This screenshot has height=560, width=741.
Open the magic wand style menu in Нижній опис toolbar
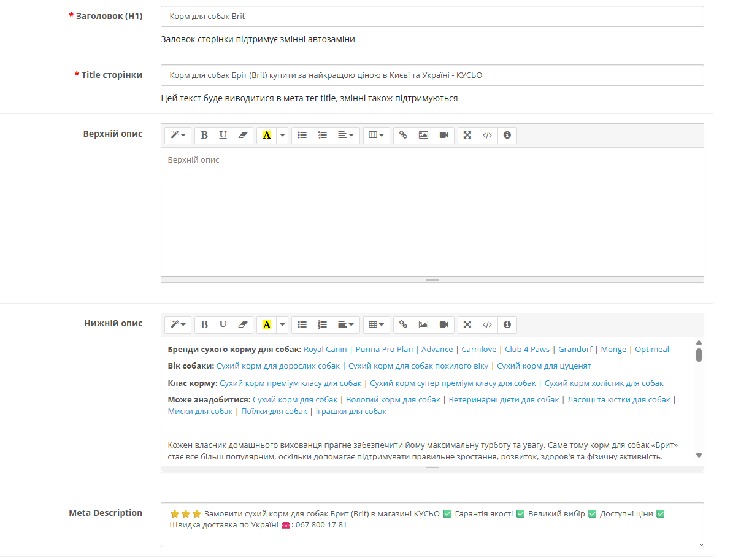(x=178, y=324)
